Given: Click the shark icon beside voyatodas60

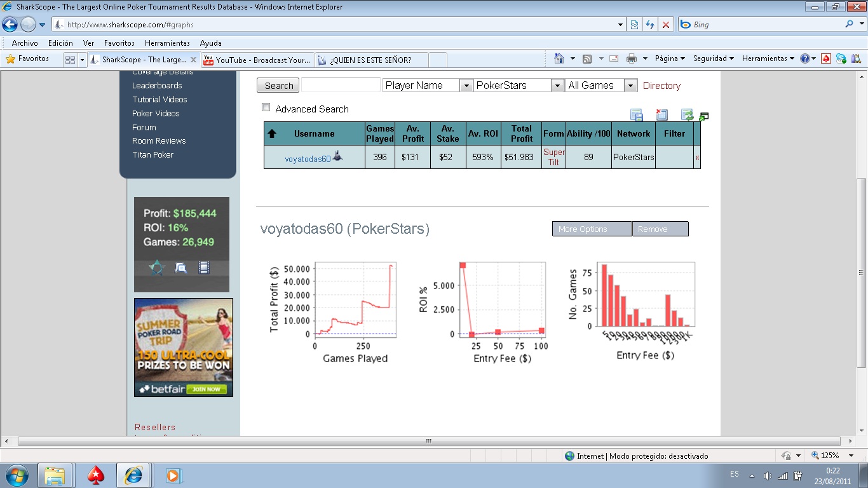Looking at the screenshot, I should coord(338,156).
